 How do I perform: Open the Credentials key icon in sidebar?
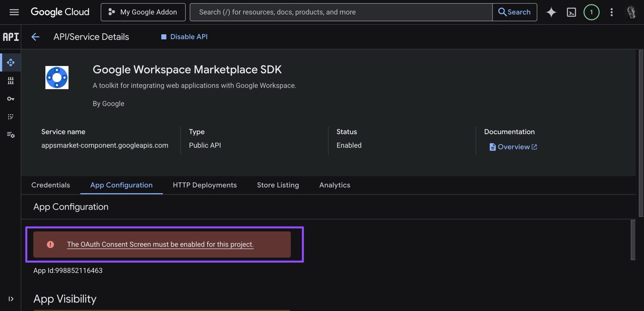[11, 99]
